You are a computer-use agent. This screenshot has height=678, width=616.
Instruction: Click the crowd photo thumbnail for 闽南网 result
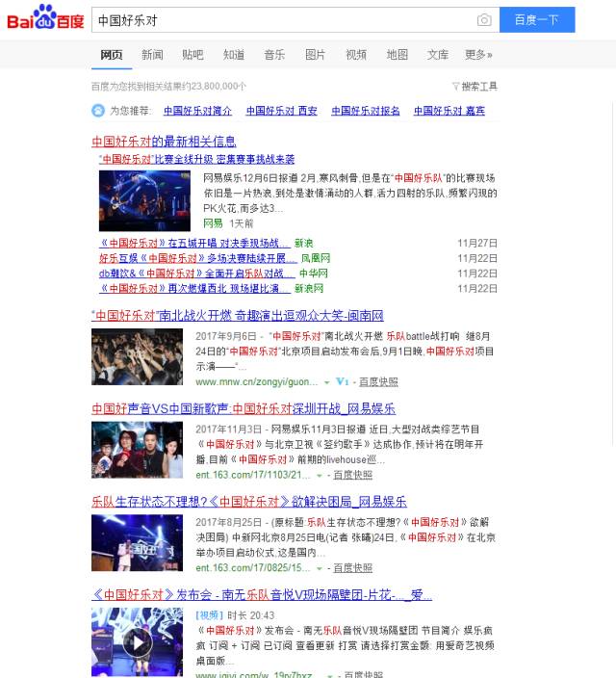tap(137, 356)
